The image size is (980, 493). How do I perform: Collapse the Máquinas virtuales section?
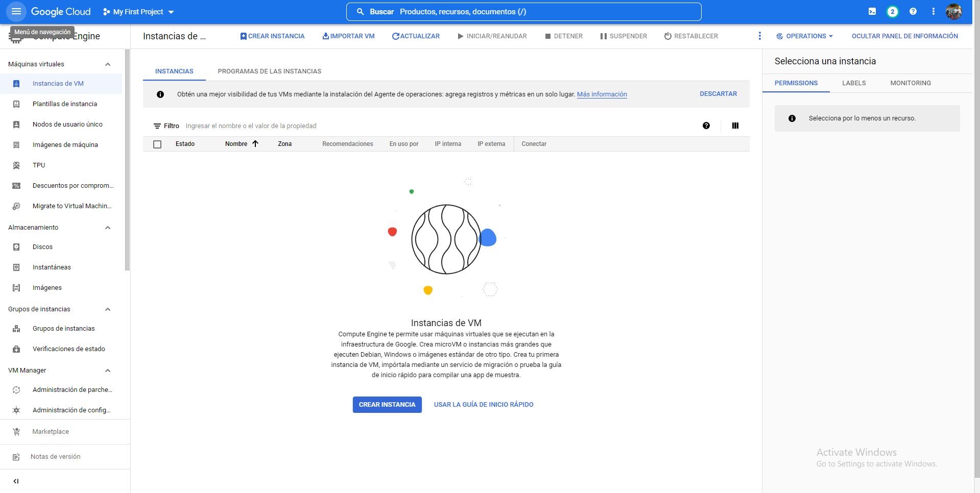pyautogui.click(x=108, y=64)
